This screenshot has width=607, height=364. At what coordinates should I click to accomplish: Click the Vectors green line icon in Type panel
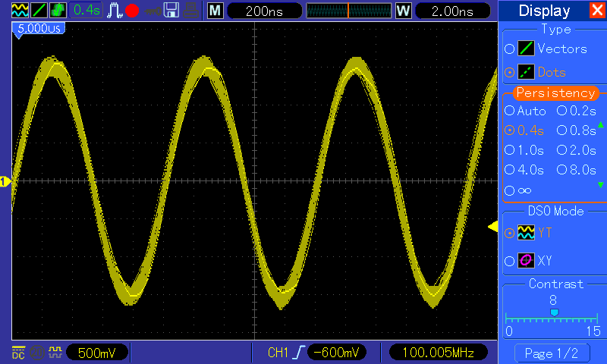(x=526, y=49)
